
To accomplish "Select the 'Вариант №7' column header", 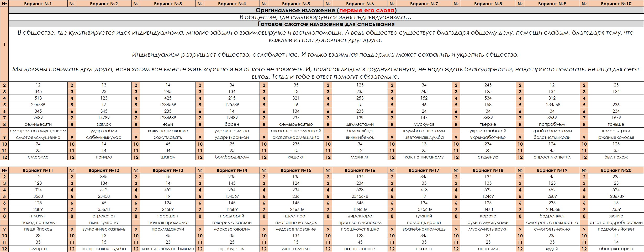I will click(x=424, y=4).
